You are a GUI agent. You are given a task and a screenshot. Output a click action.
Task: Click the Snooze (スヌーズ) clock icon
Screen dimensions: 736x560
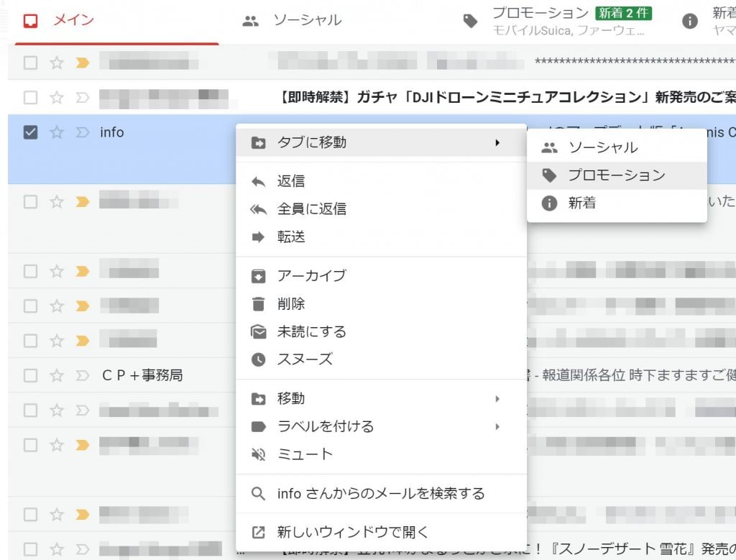click(x=258, y=359)
